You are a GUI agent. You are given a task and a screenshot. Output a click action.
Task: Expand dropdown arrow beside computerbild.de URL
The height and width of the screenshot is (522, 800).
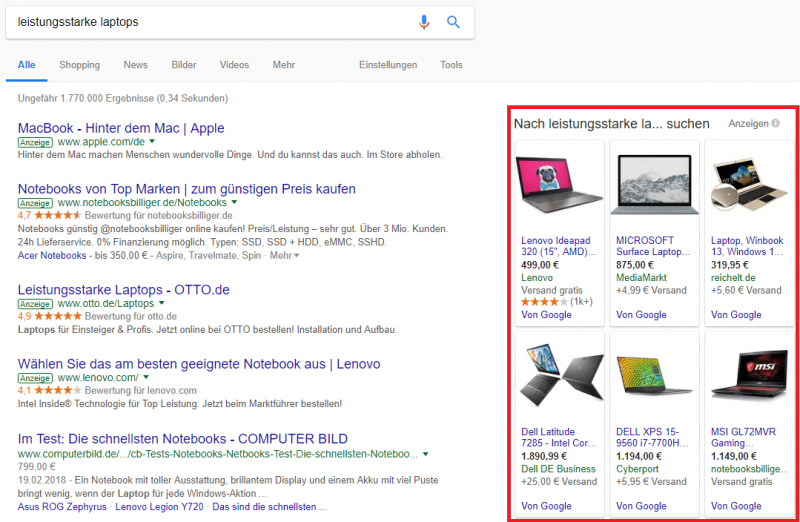(426, 454)
